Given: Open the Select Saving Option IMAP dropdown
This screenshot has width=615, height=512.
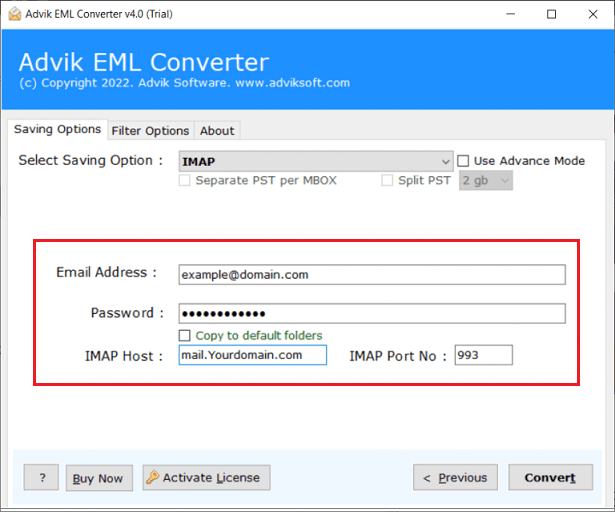Looking at the screenshot, I should [316, 161].
